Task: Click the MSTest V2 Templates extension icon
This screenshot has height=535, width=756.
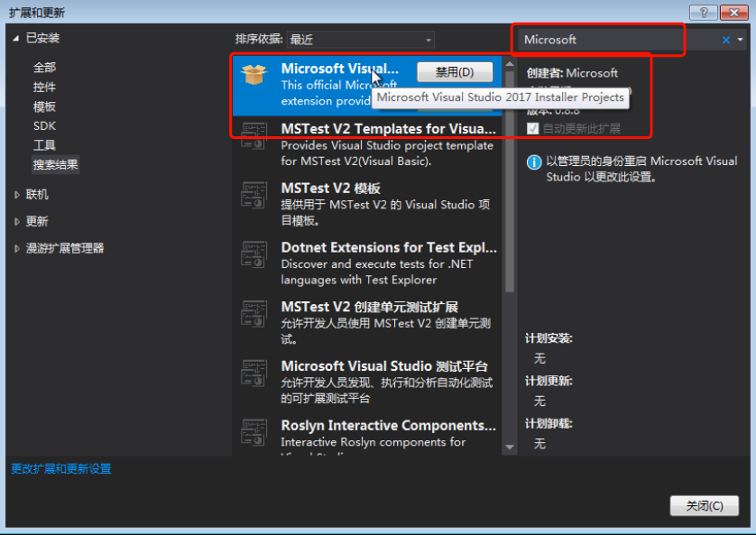Action: coord(254,135)
